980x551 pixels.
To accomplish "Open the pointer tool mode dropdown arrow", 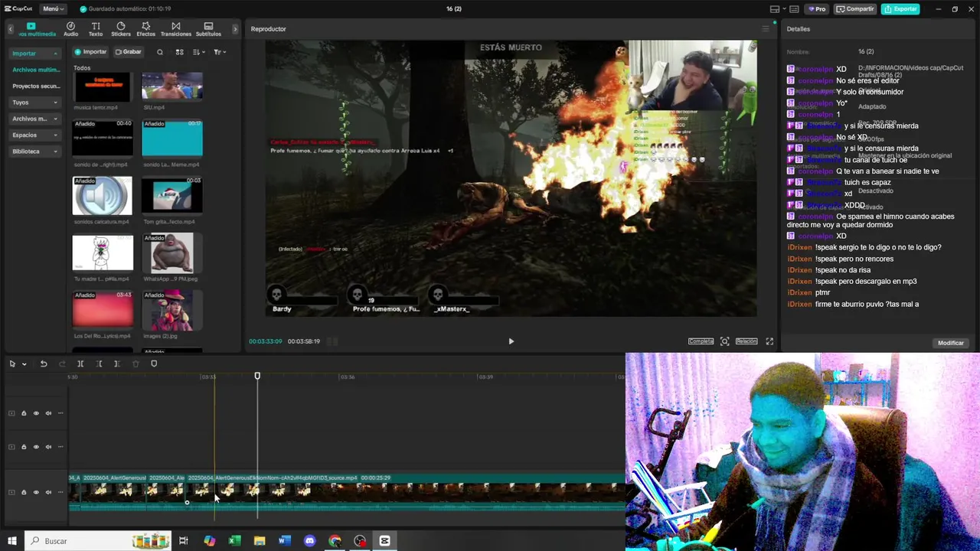I will [24, 364].
